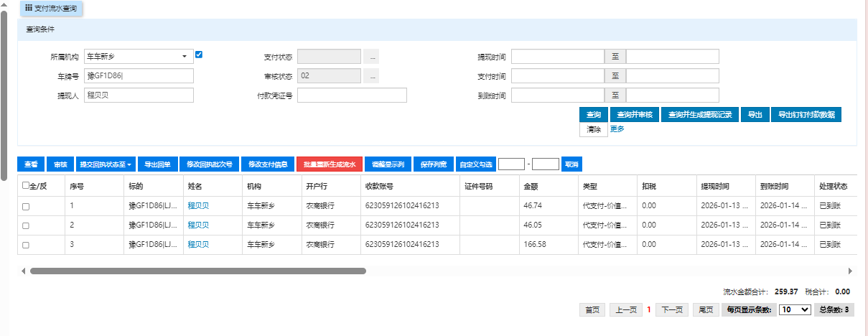Click the 自定义勾选 button
868x336 pixels.
point(476,164)
